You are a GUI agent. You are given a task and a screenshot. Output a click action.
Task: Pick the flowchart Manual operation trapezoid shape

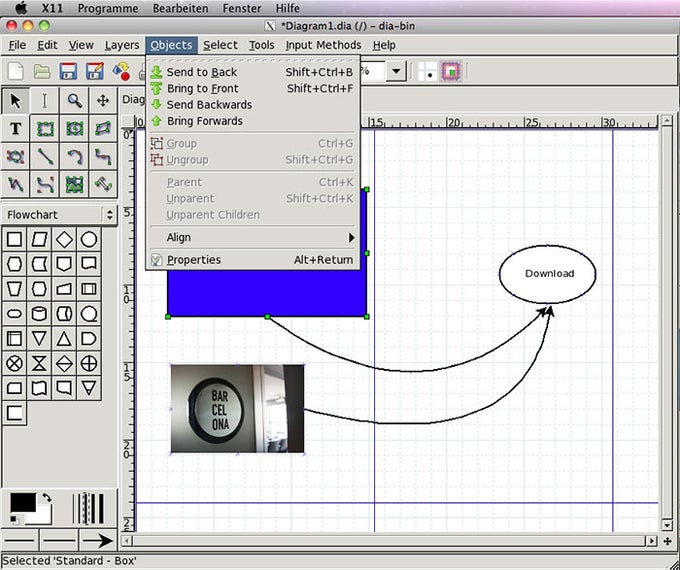[15, 289]
